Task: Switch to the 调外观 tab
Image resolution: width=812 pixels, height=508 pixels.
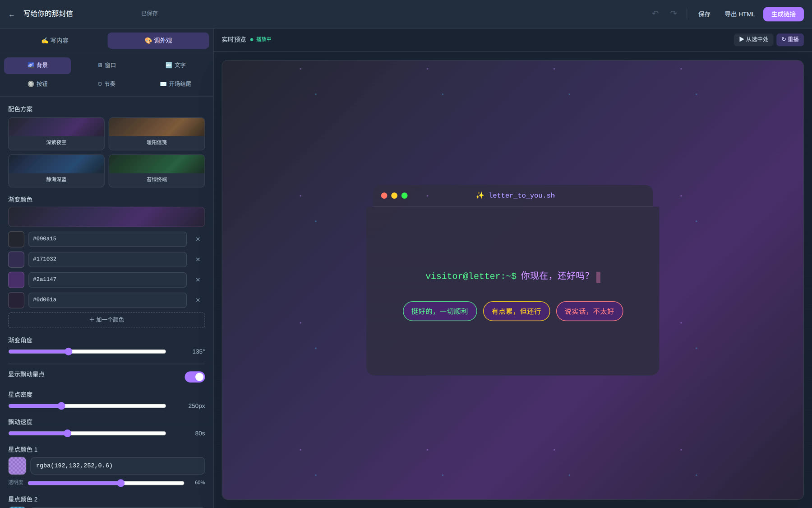Action: coord(158,41)
